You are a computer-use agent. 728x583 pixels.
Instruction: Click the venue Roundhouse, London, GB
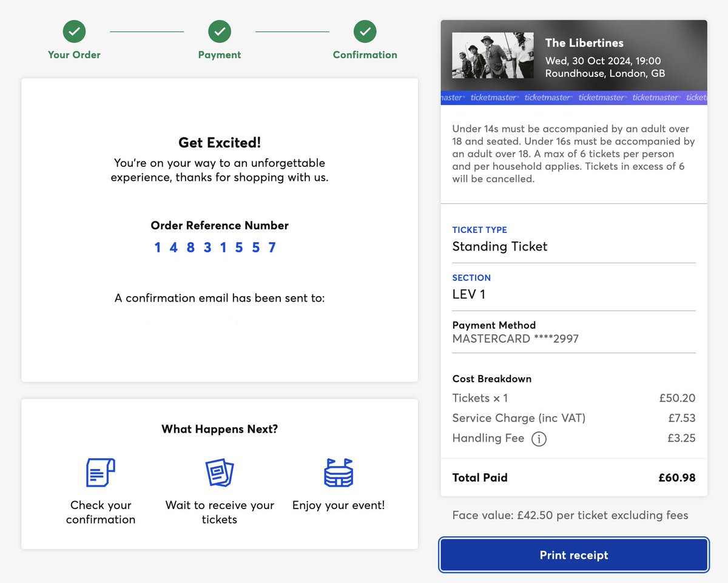pyautogui.click(x=605, y=73)
